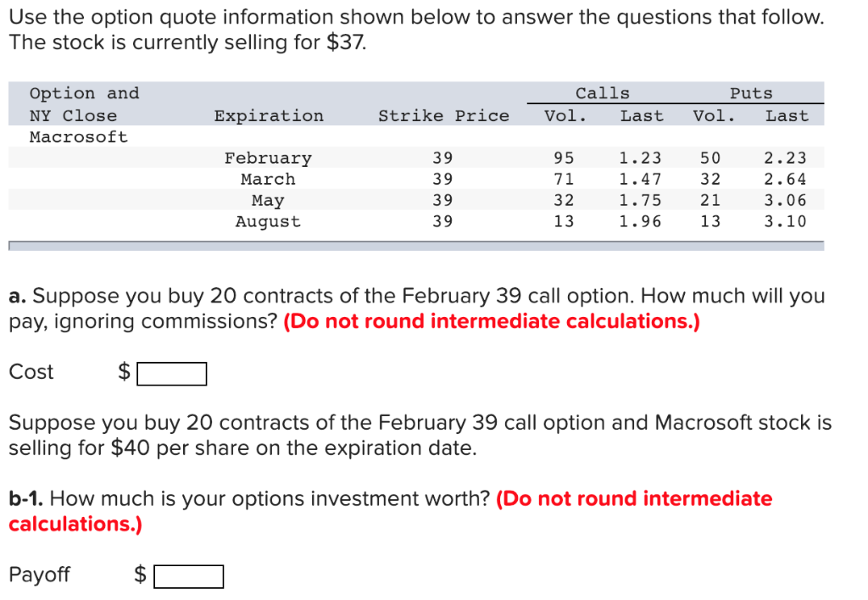Click the Calls column header
The height and width of the screenshot is (600, 868).
click(604, 93)
